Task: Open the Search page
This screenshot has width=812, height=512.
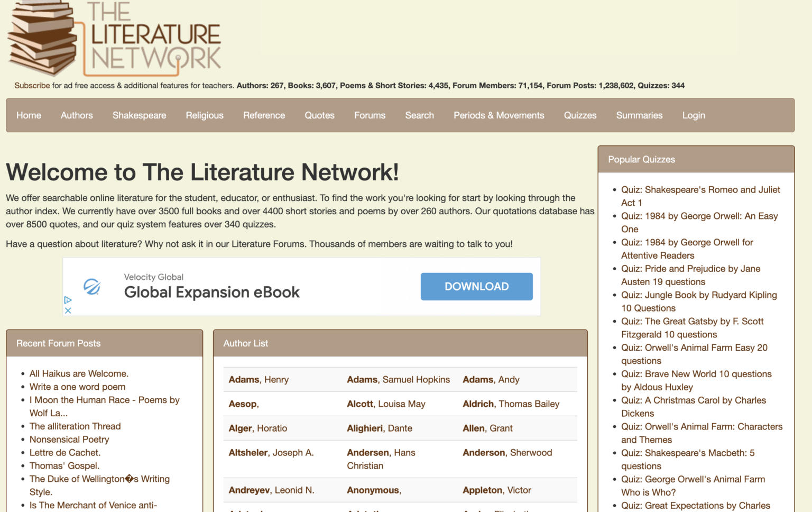Action: (x=419, y=115)
